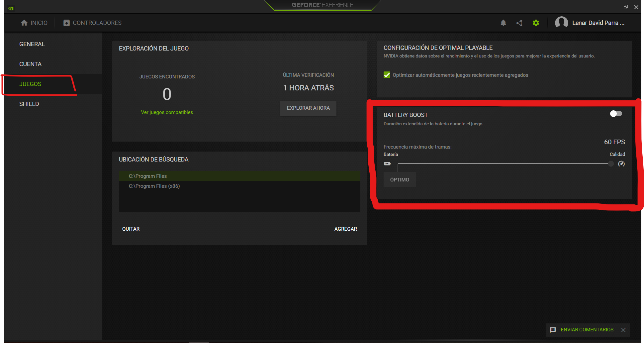This screenshot has width=644, height=343.
Task: Click the battery icon on the slider's left end
Action: 387,164
